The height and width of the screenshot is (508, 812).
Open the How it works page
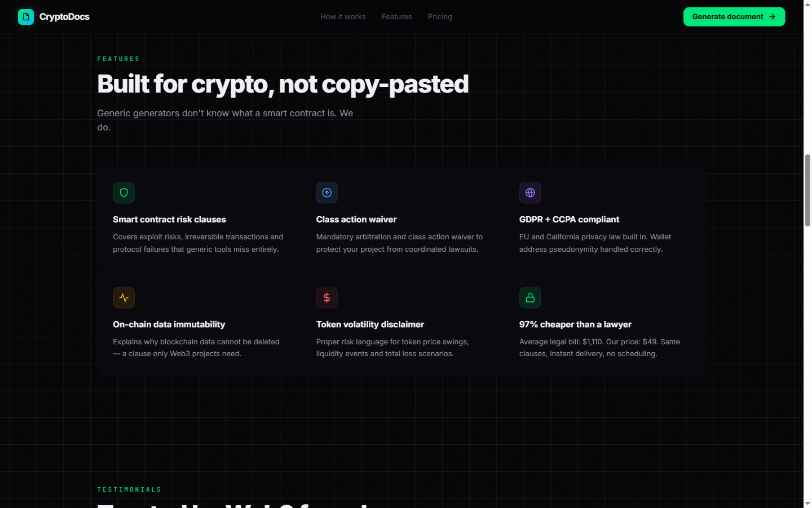coord(343,16)
